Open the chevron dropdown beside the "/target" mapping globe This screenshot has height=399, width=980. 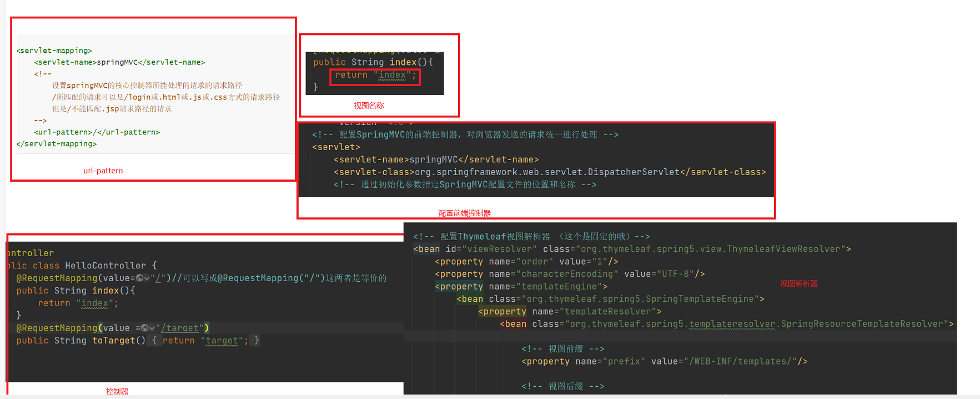pyautogui.click(x=152, y=328)
